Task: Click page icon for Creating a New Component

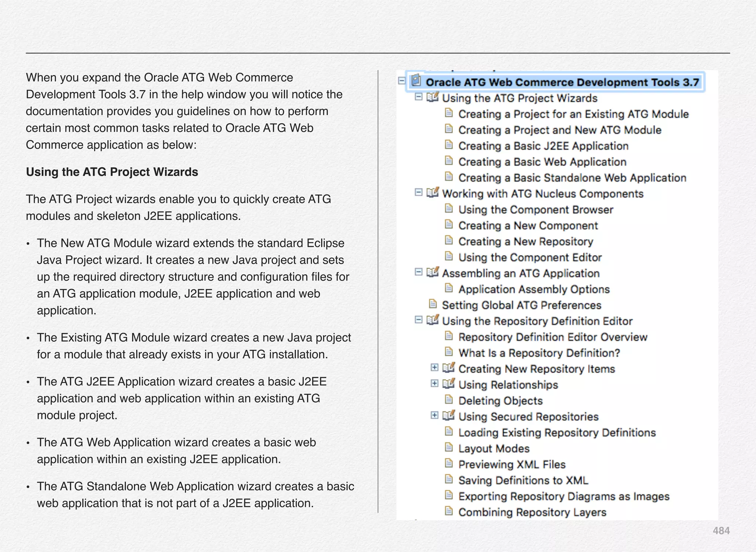Action: click(x=449, y=224)
